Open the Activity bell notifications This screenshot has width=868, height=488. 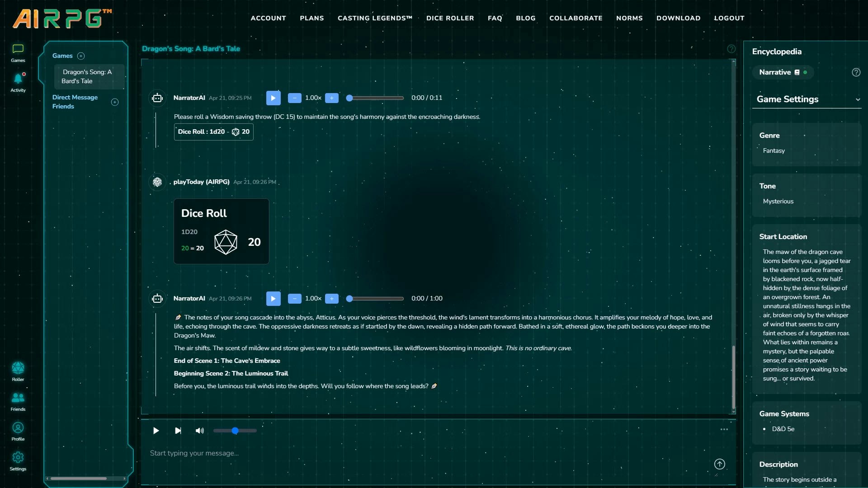click(x=18, y=79)
